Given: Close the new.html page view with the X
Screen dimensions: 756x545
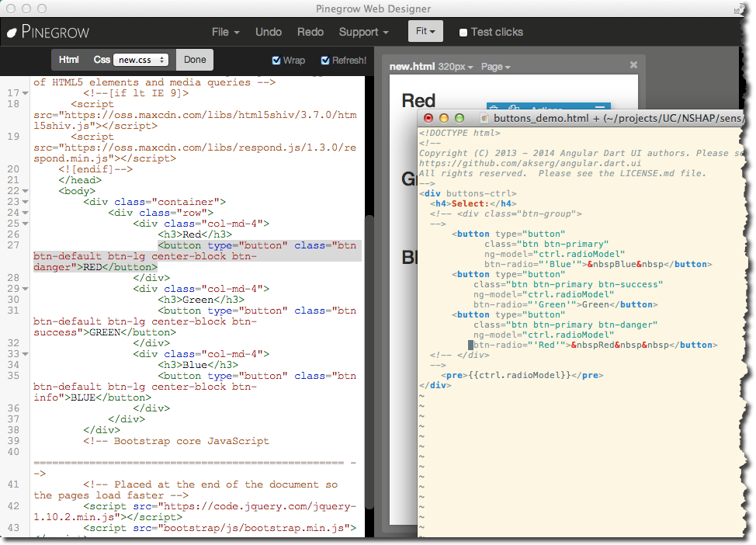Looking at the screenshot, I should [633, 64].
